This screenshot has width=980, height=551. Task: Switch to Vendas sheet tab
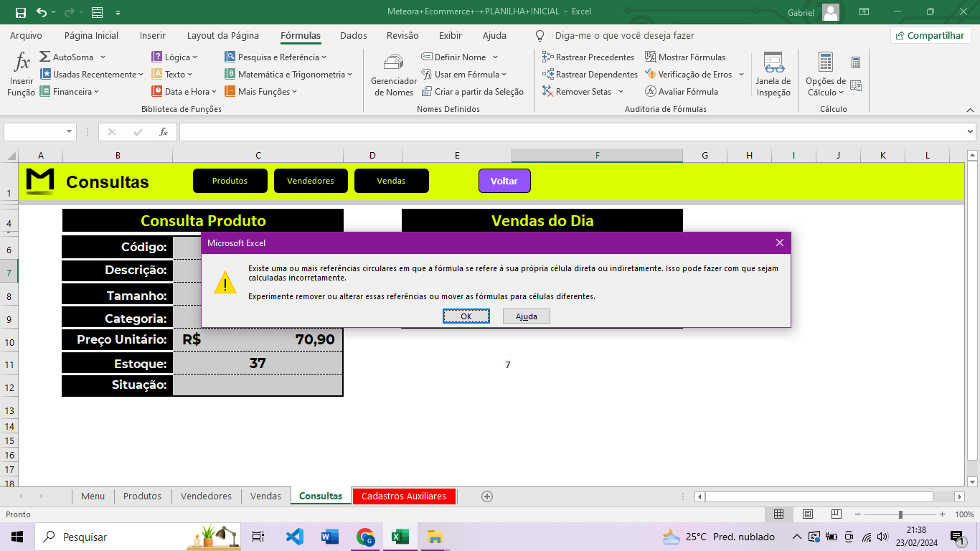click(266, 496)
